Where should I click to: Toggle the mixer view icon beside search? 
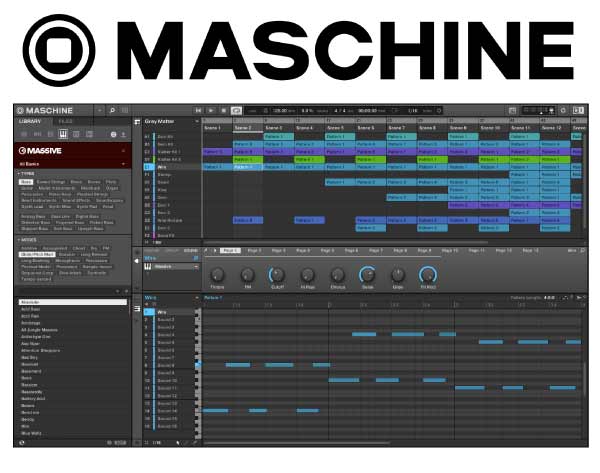click(x=125, y=111)
